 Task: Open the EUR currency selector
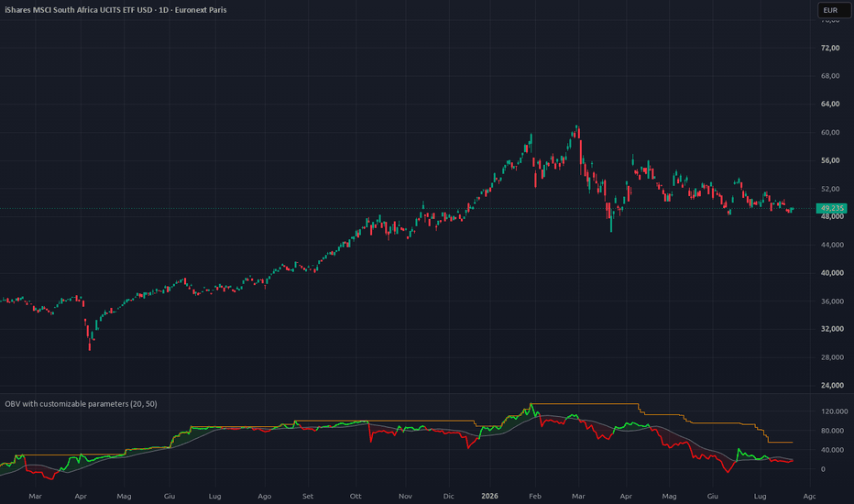point(833,10)
